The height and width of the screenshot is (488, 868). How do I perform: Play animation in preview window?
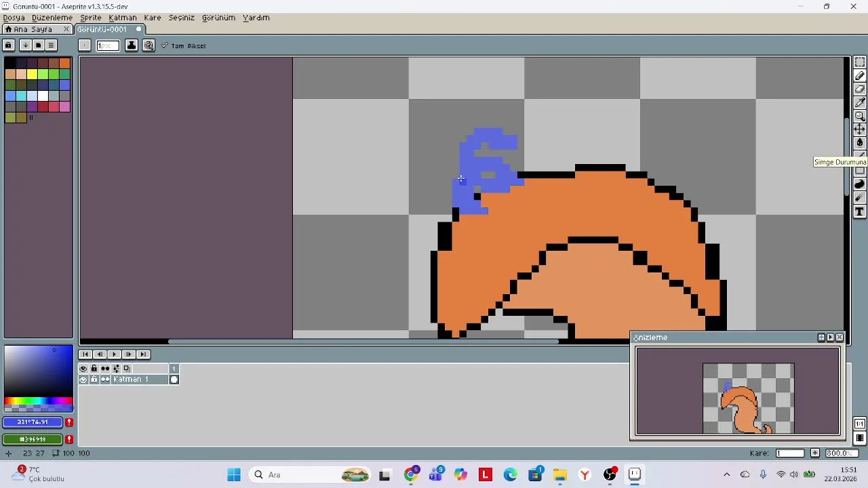pos(830,338)
